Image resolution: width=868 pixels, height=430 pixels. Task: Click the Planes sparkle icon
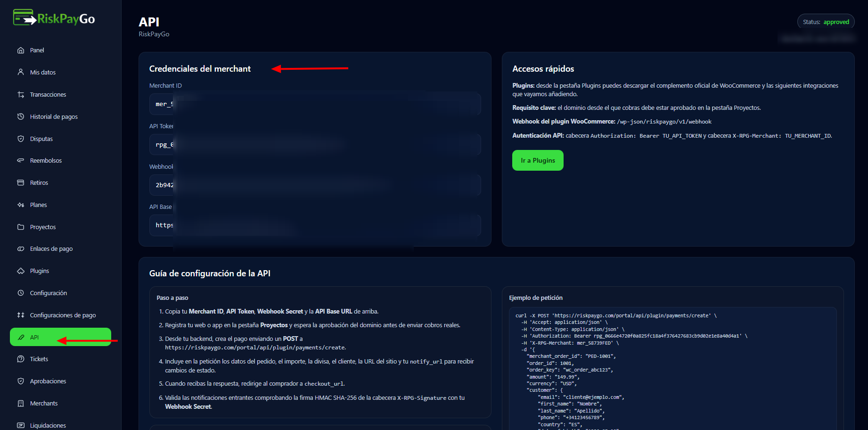pyautogui.click(x=21, y=205)
